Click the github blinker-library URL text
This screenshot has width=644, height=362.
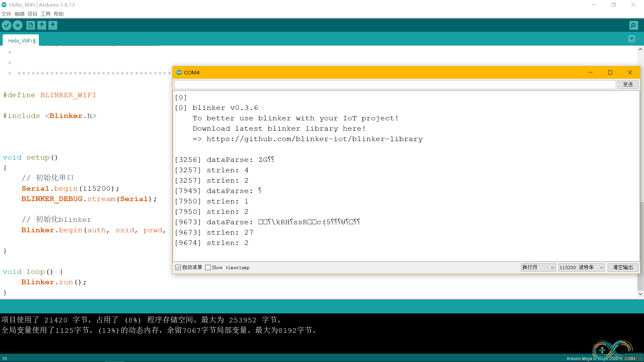(x=314, y=139)
